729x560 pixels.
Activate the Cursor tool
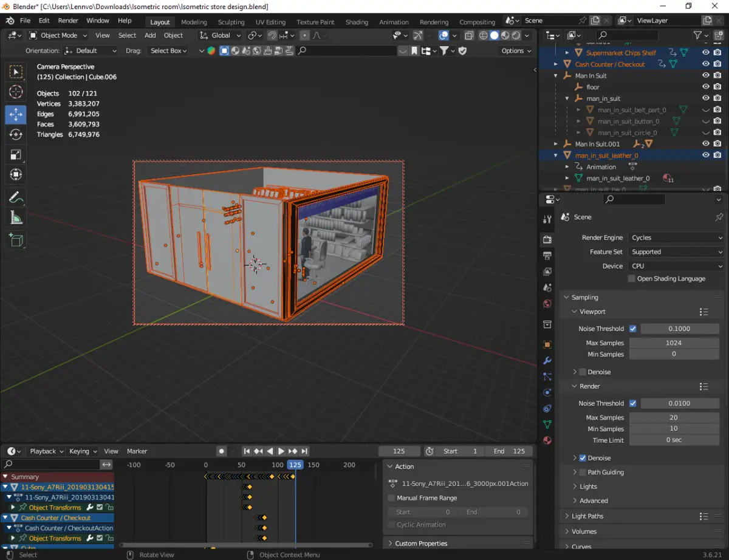coord(16,93)
